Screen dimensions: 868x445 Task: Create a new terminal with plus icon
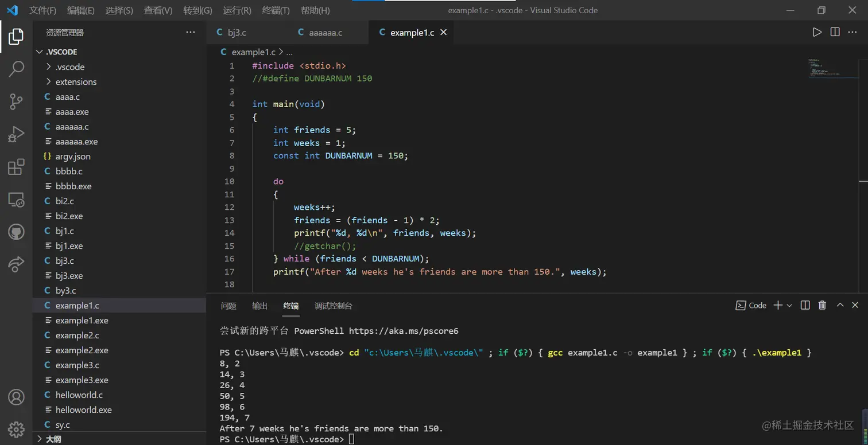(x=778, y=305)
